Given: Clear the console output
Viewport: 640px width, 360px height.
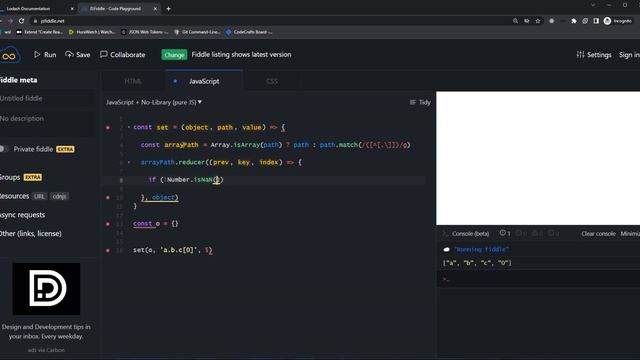Looking at the screenshot, I should pyautogui.click(x=598, y=234).
